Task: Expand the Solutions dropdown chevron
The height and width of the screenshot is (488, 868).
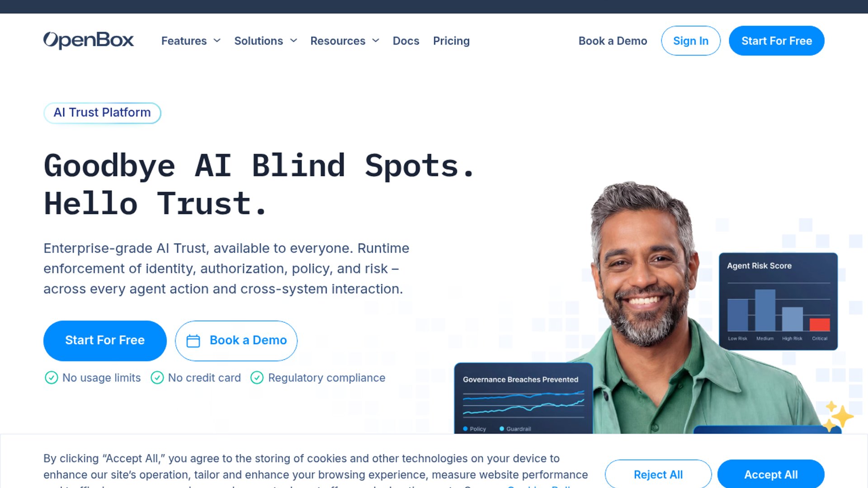Action: point(293,41)
